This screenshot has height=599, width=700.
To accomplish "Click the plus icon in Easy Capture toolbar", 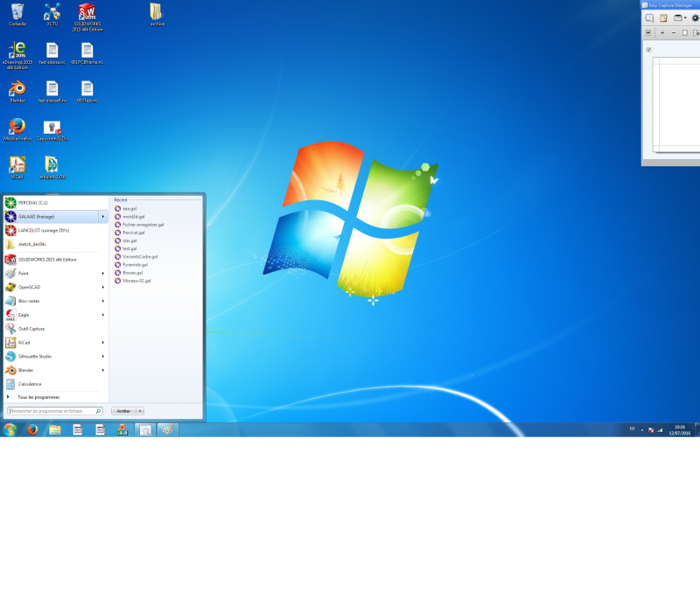I will click(661, 32).
